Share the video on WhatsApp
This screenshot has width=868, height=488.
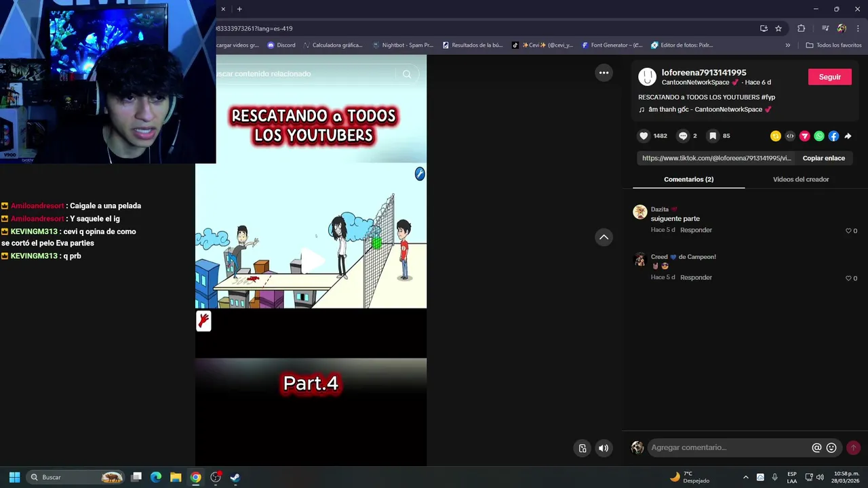819,136
